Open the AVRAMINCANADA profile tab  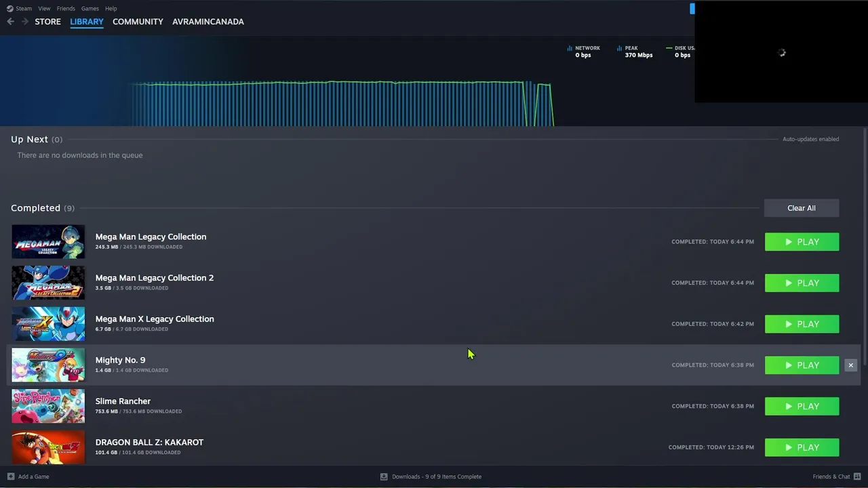[x=208, y=22]
